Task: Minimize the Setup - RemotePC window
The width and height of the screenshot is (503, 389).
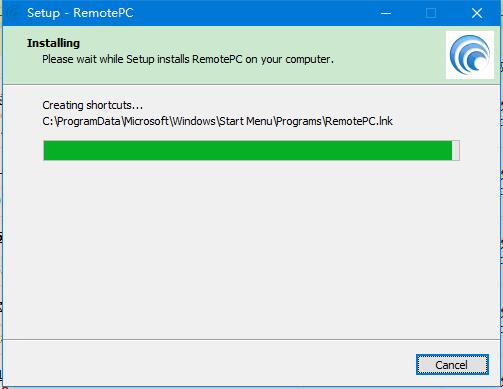Action: tap(386, 13)
